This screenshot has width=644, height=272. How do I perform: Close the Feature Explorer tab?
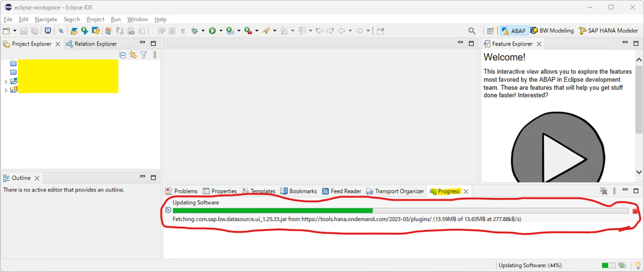pos(539,44)
